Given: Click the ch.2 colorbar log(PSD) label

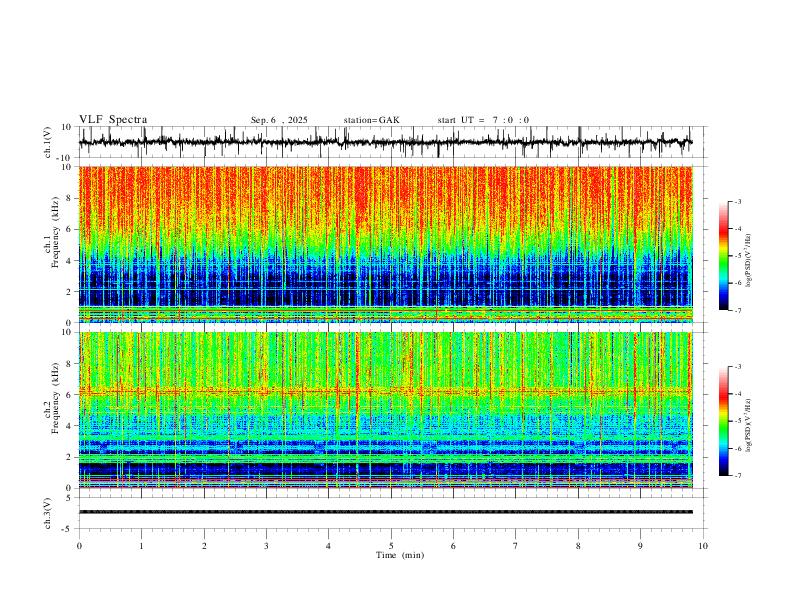Looking at the screenshot, I should point(749,426).
